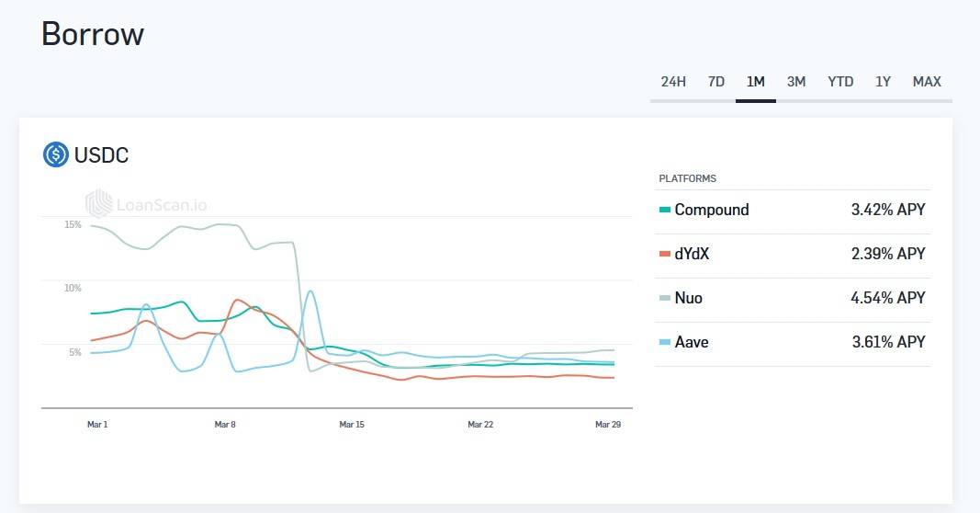Click the LoanScan.io watermark logo

click(146, 205)
